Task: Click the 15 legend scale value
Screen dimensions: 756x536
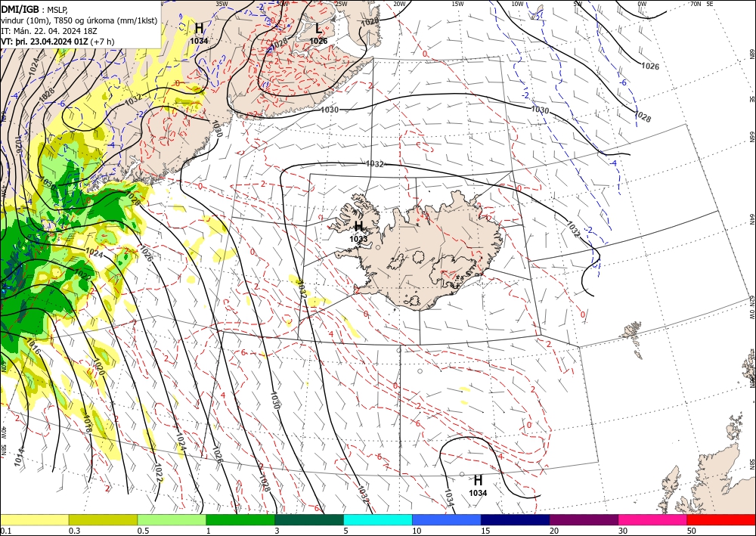Action: point(485,531)
